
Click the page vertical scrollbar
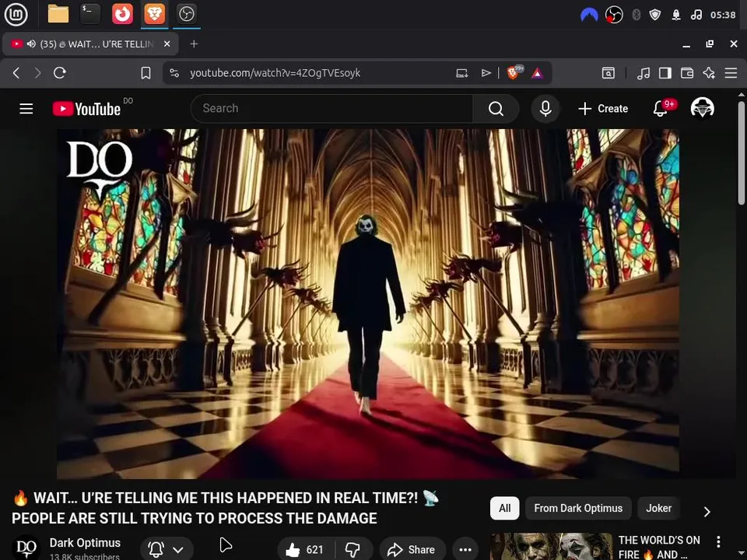[x=742, y=152]
